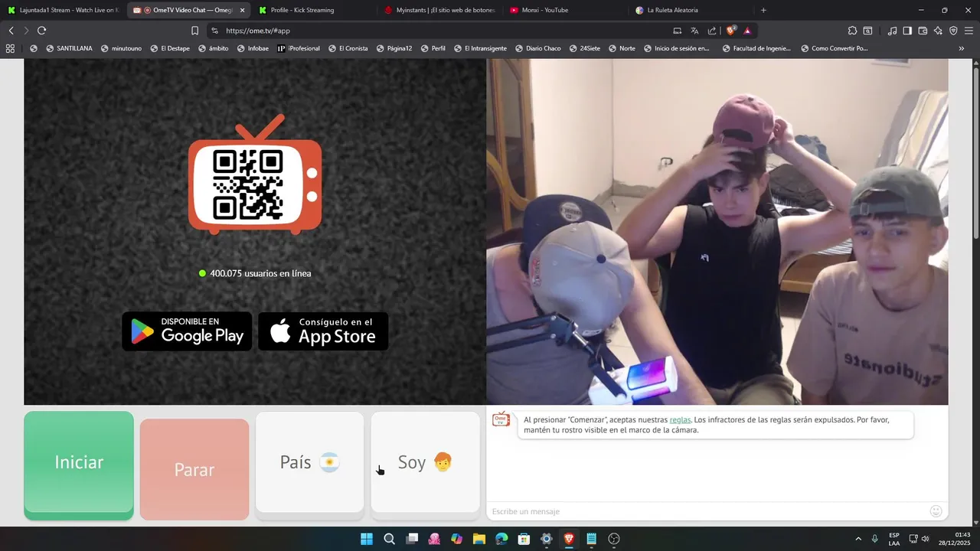Image resolution: width=980 pixels, height=551 pixels.
Task: Toggle the browser sidebar panel icon
Action: pyautogui.click(x=907, y=31)
